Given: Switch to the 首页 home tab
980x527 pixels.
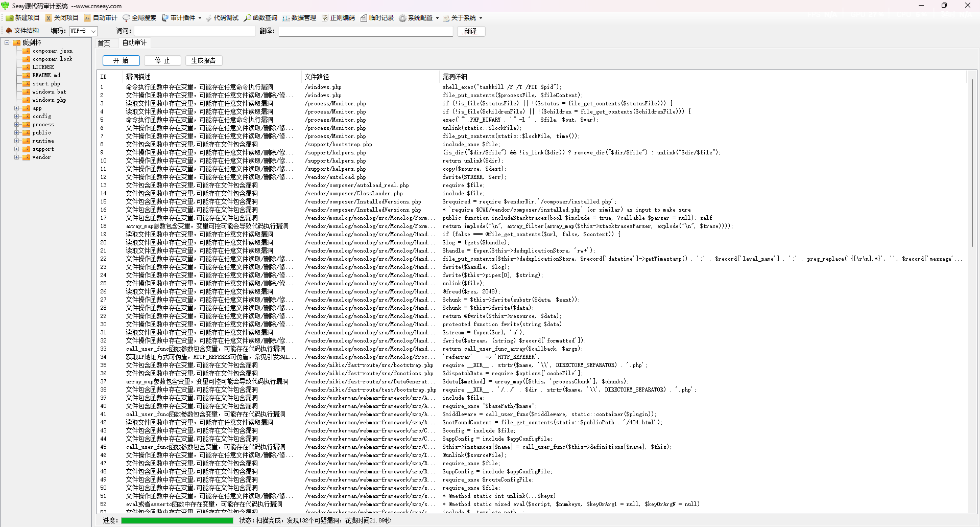Looking at the screenshot, I should 104,43.
